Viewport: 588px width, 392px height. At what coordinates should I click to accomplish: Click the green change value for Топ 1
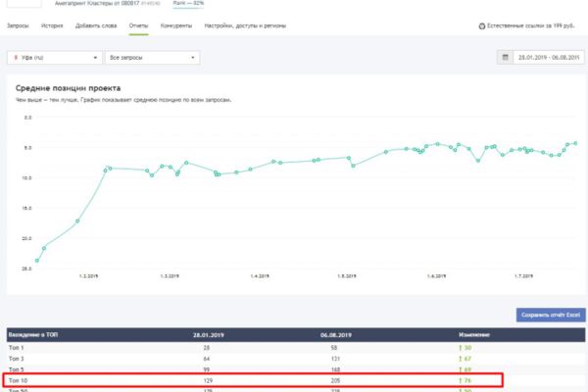tap(465, 348)
